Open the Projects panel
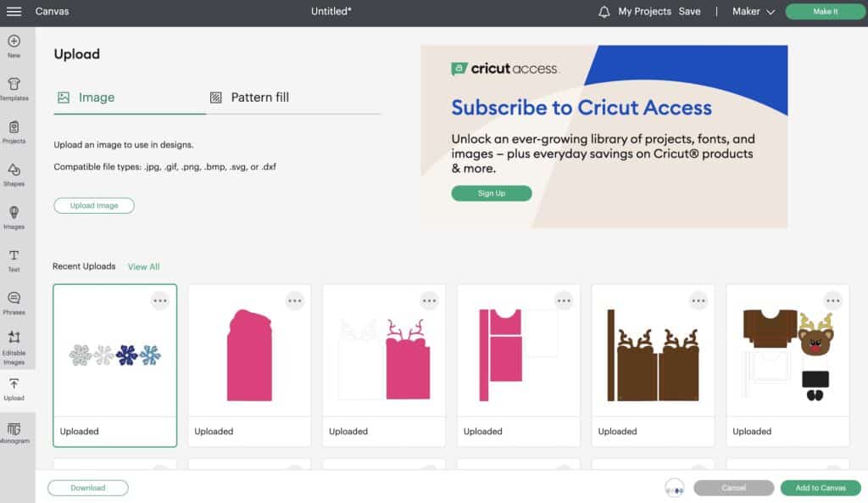The width and height of the screenshot is (868, 503). point(14,132)
